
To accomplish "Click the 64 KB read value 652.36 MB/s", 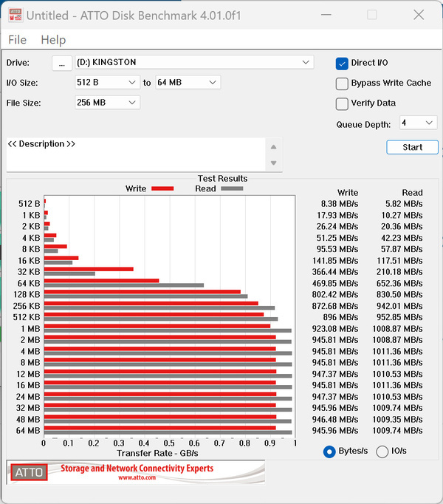I will pyautogui.click(x=399, y=283).
